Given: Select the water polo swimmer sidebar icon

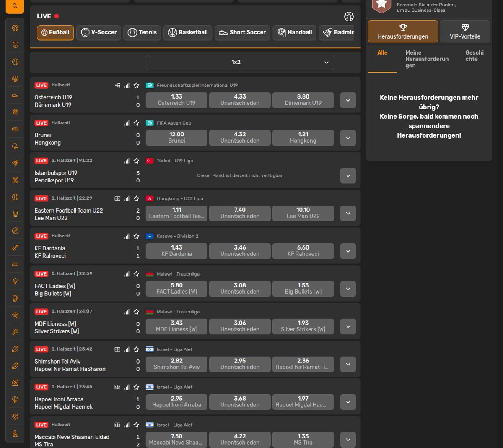Looking at the screenshot, I should click(15, 434).
